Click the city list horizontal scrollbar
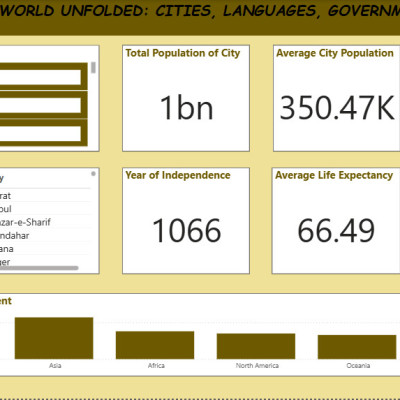 tap(39, 268)
